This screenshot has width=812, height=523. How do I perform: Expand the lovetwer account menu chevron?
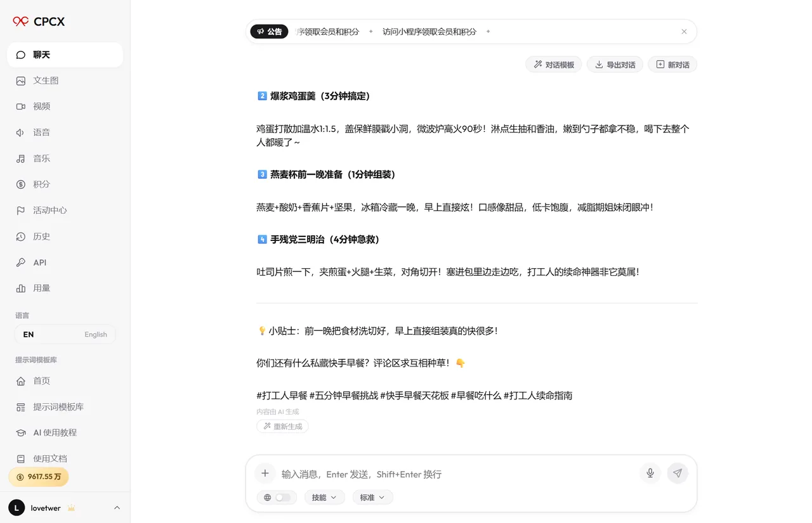[x=117, y=508]
